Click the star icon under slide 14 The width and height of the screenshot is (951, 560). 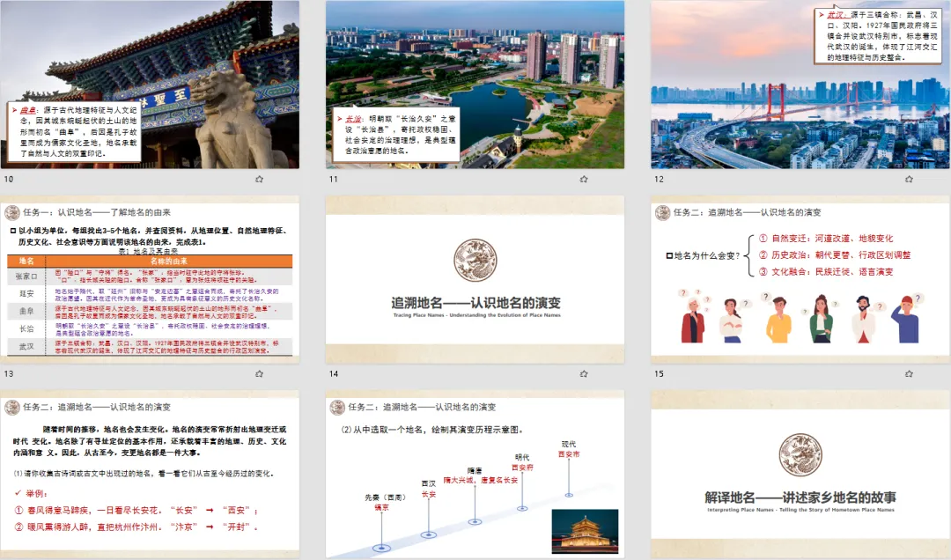(584, 373)
